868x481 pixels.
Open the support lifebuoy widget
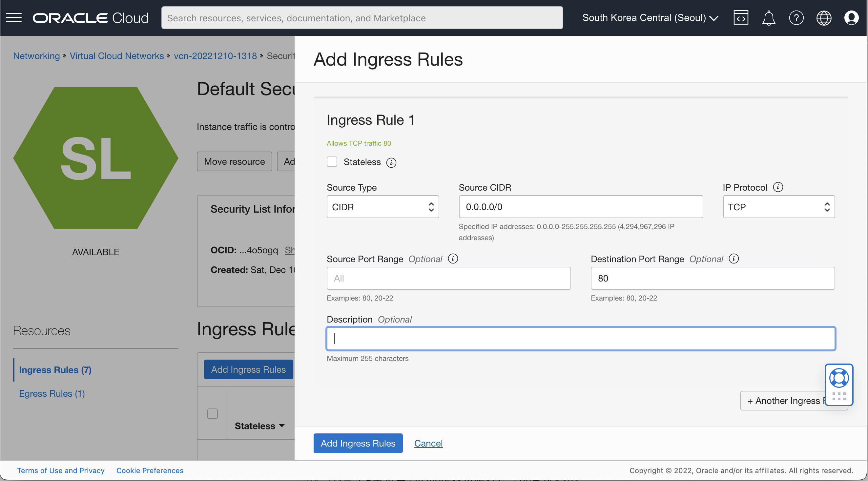(839, 378)
